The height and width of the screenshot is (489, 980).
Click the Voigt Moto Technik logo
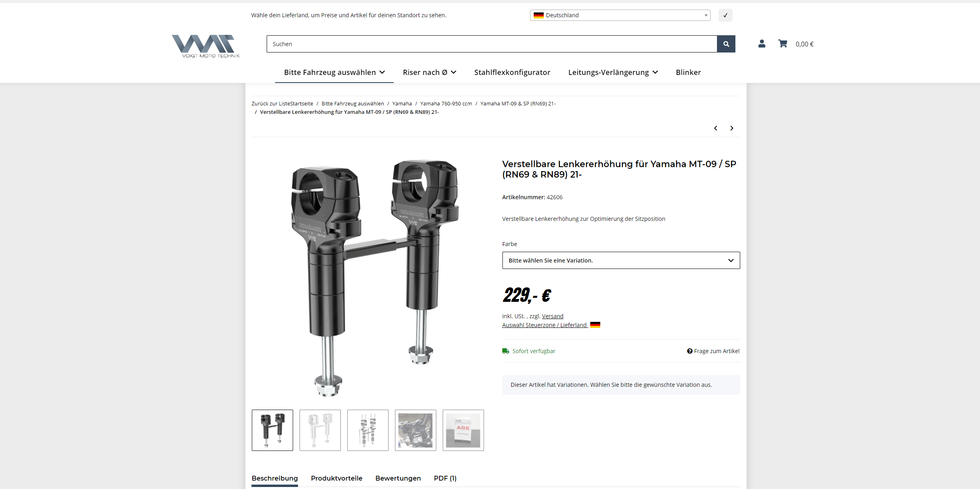(x=205, y=46)
